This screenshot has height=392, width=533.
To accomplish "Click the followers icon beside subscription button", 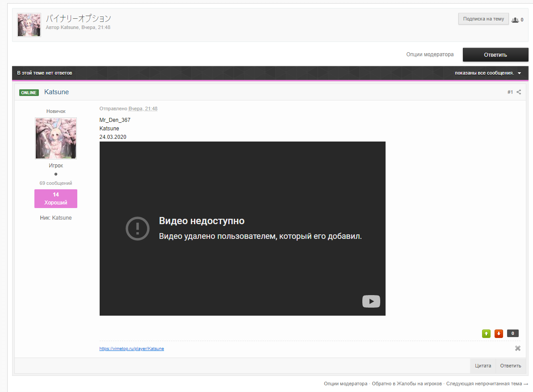I will (x=515, y=20).
